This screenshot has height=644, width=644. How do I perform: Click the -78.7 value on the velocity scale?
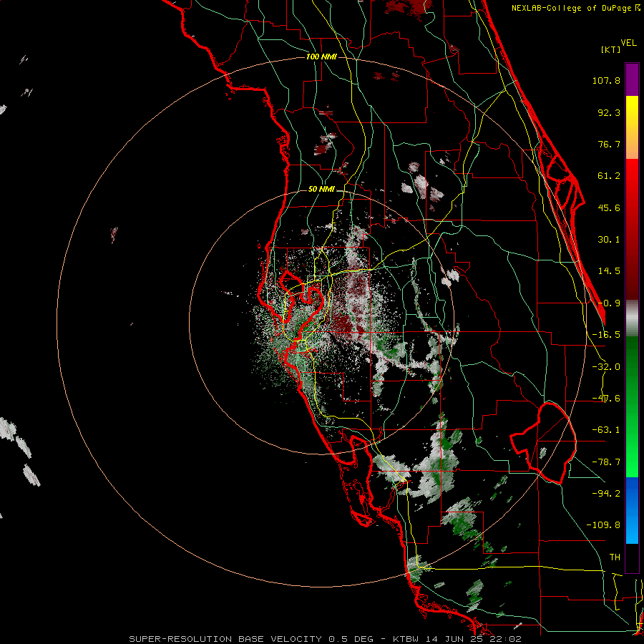point(606,462)
